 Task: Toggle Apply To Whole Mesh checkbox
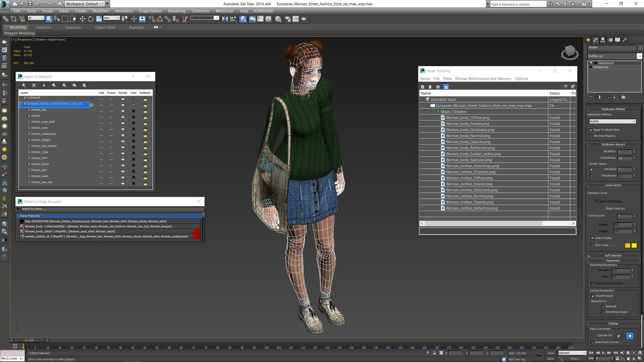coord(591,130)
